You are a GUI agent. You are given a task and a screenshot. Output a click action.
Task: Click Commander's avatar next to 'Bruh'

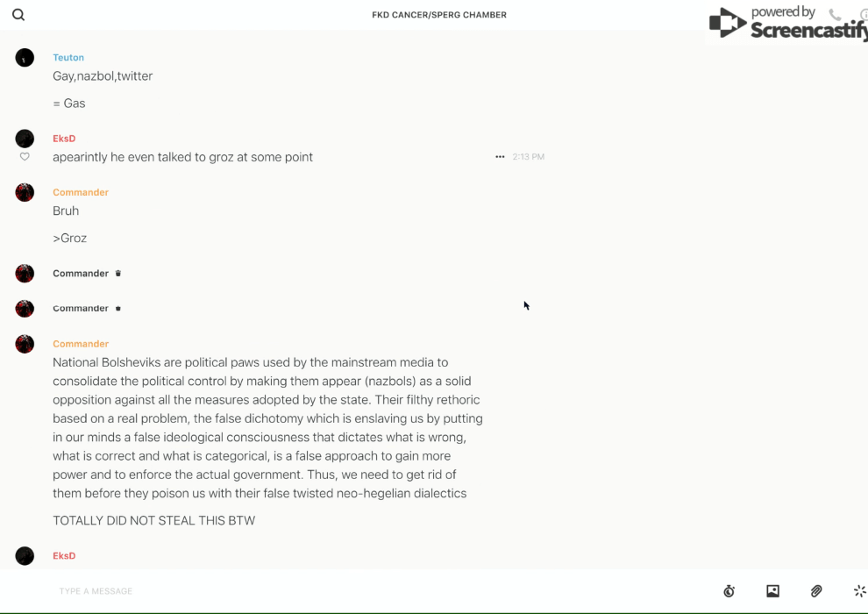25,193
